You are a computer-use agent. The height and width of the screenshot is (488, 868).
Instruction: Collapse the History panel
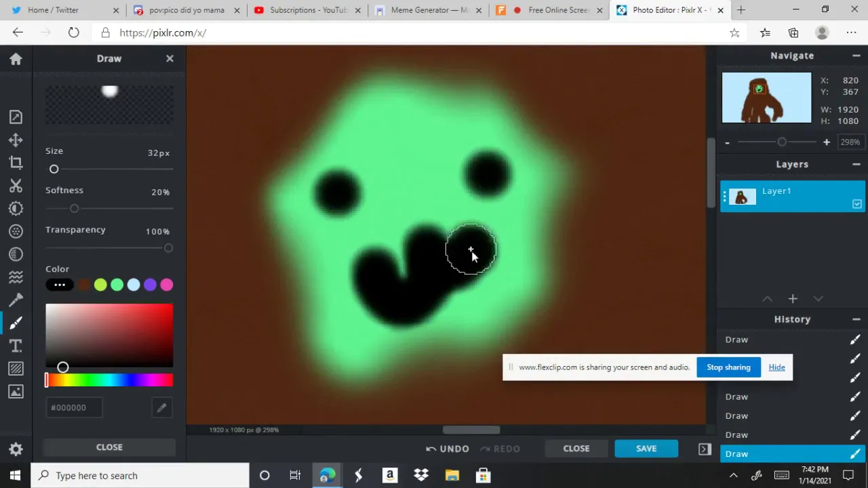click(x=856, y=319)
